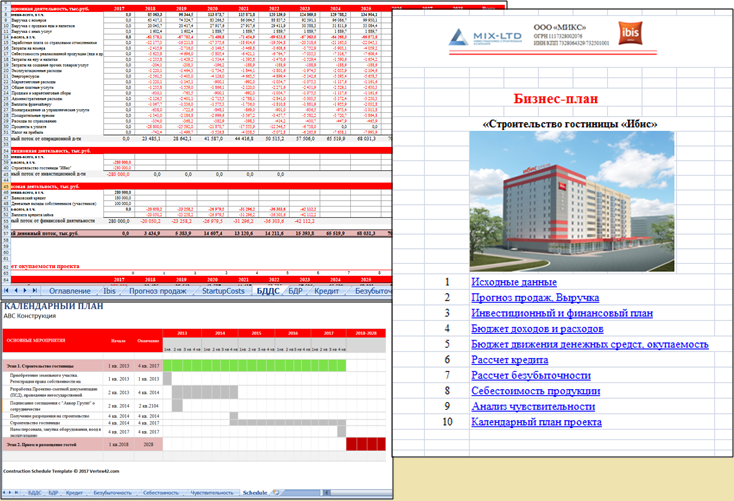
Task: Select the Прогноз продаж sheet tab
Action: pyautogui.click(x=155, y=291)
